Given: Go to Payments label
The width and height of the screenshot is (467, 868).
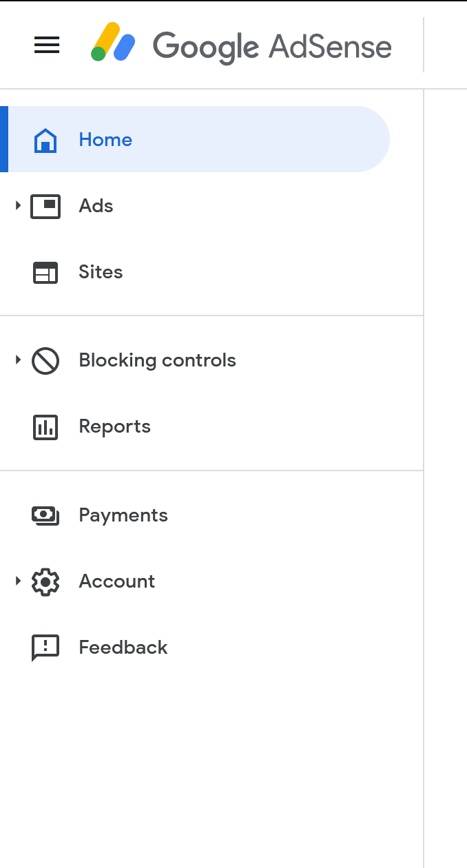Looking at the screenshot, I should [x=123, y=515].
